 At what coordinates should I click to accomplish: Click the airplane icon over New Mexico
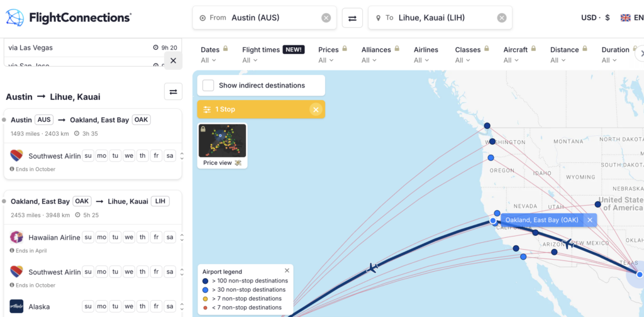(x=569, y=243)
